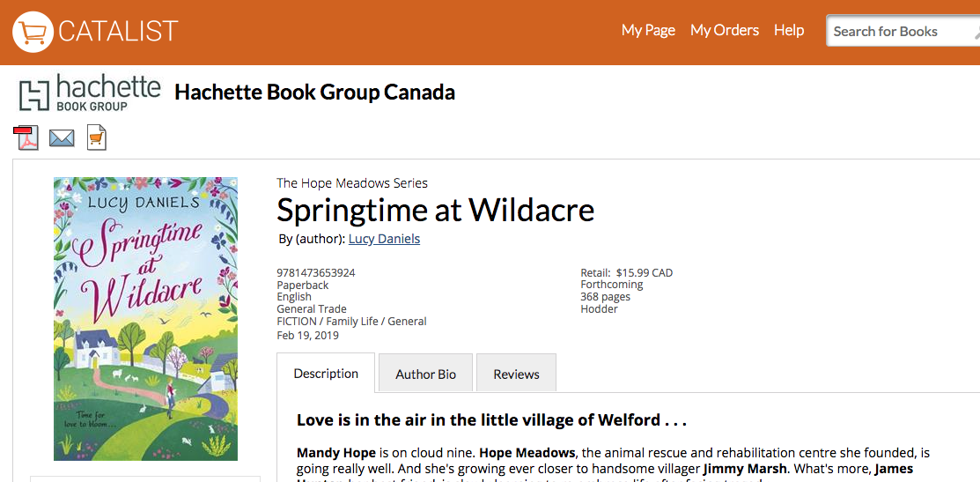
Task: Click the CATALIST wordmark text
Action: [x=118, y=31]
